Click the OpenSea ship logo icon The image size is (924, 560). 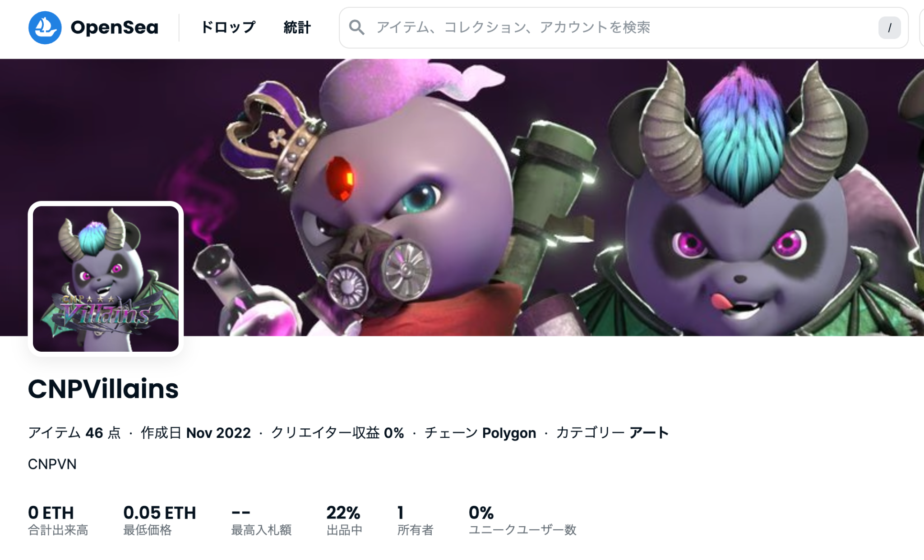[x=45, y=28]
